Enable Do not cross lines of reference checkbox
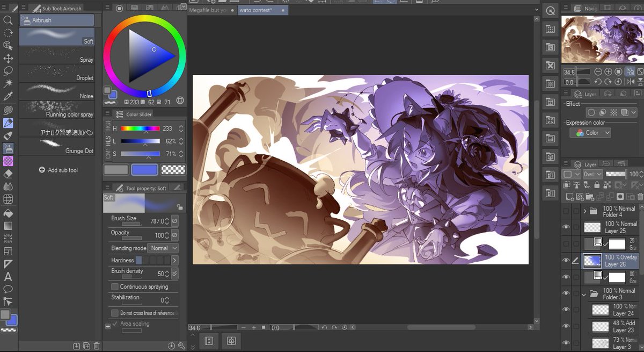 pos(114,313)
